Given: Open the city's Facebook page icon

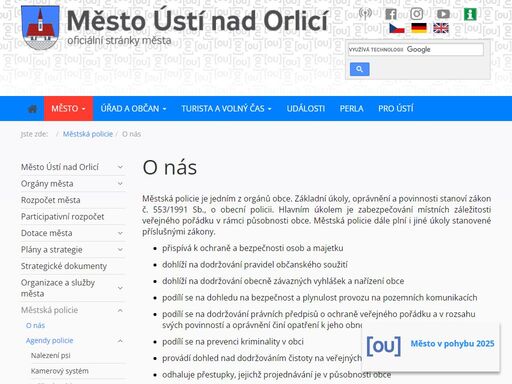Looking at the screenshot, I should click(391, 14).
